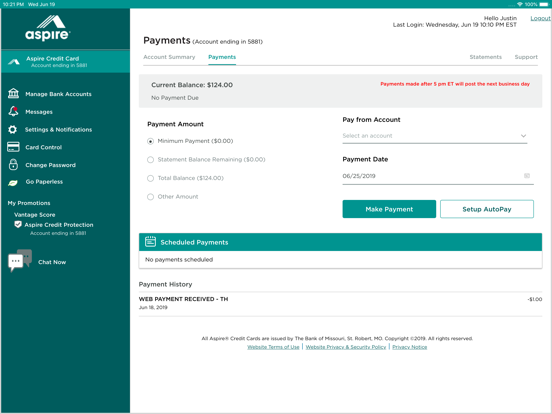Select the Other Amount radio button
This screenshot has height=414, width=552.
click(150, 197)
